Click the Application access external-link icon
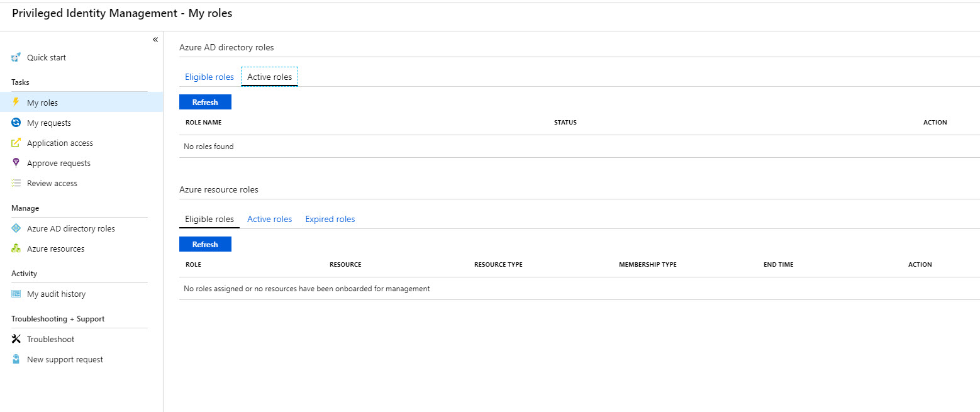Image resolution: width=980 pixels, height=412 pixels. click(x=16, y=143)
